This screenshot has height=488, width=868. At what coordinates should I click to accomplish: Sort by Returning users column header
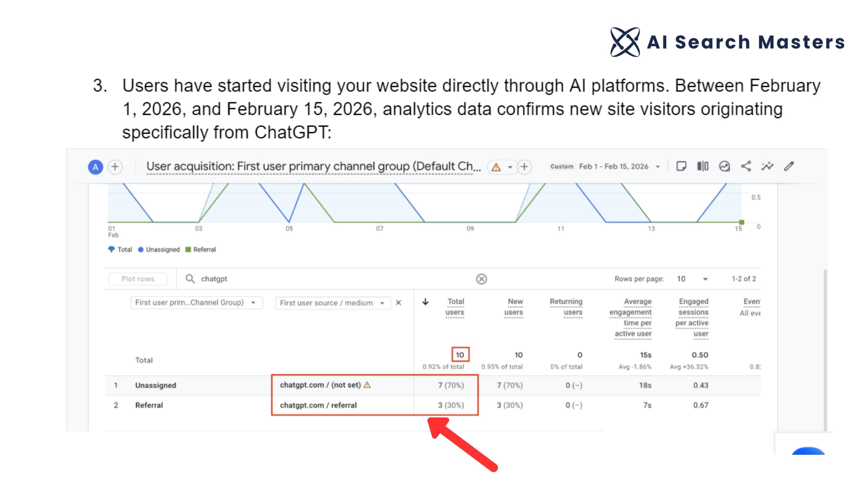point(566,307)
